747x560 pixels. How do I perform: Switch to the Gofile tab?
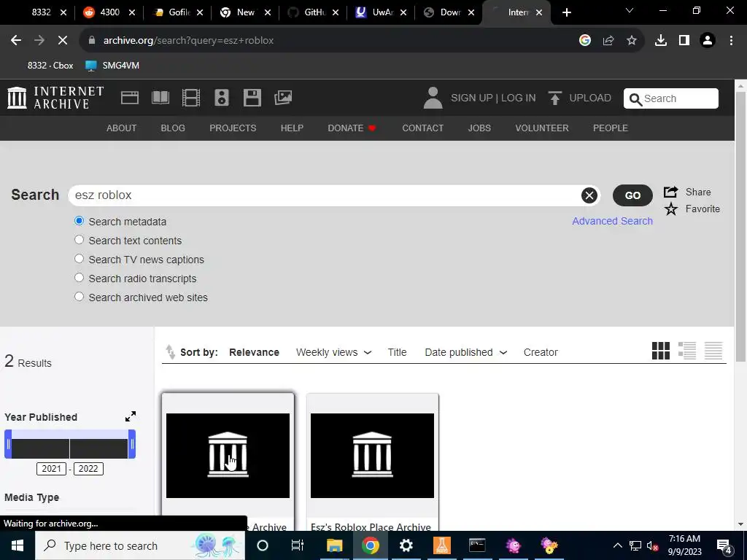[178, 12]
